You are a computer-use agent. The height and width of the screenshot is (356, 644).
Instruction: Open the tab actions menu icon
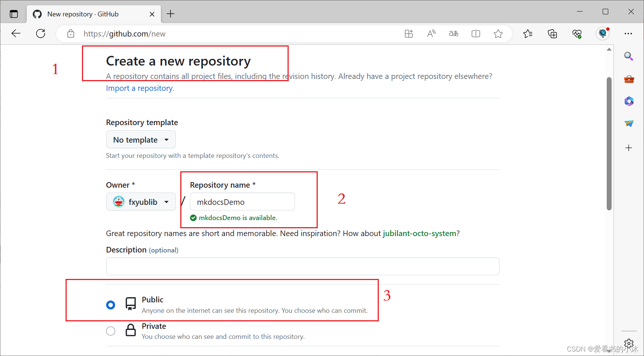click(x=14, y=14)
